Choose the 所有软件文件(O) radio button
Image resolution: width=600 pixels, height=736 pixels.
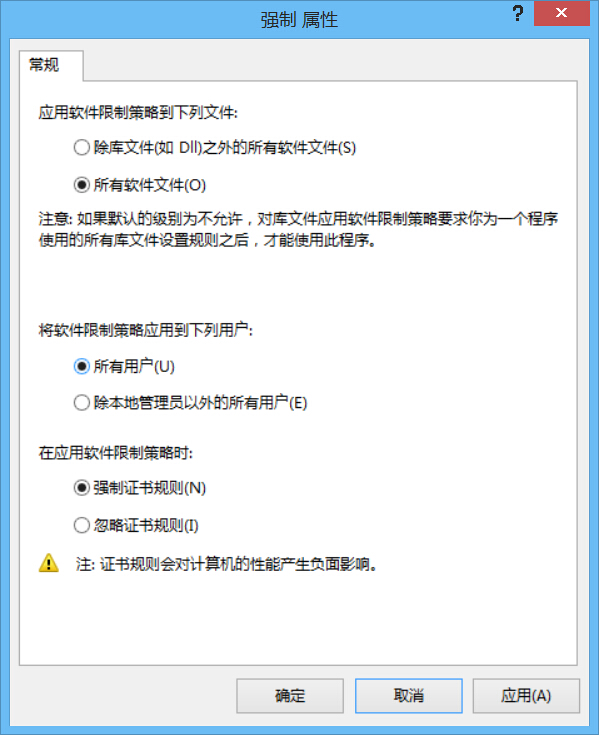click(x=140, y=185)
